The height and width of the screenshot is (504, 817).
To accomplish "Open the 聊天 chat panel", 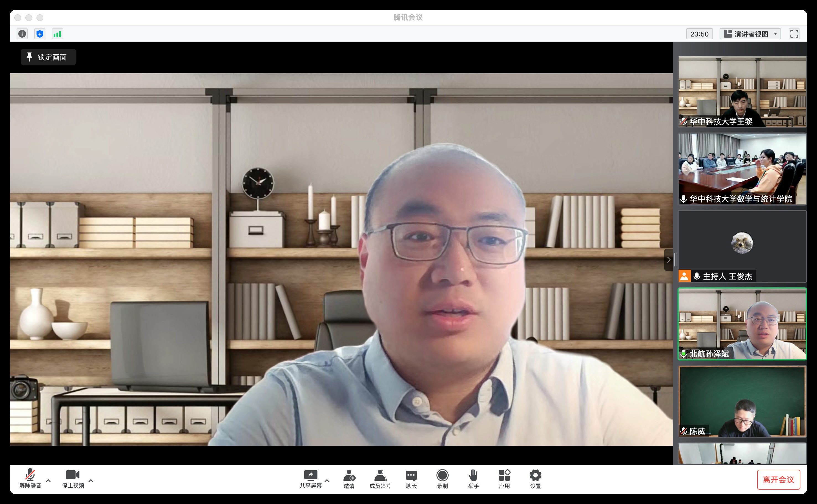I will coord(411,479).
